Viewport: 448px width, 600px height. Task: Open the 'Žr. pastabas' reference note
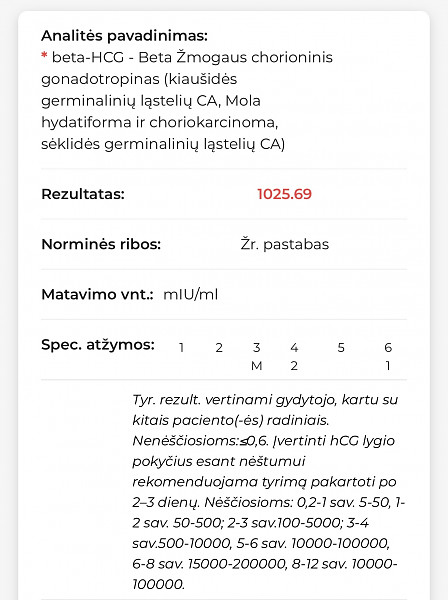pos(285,244)
